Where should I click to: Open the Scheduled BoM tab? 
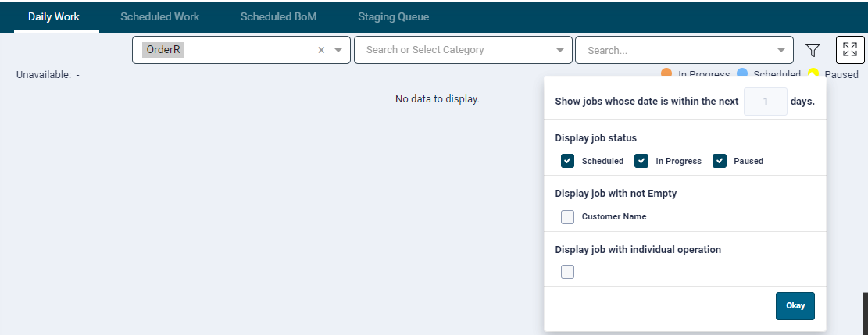click(x=278, y=16)
